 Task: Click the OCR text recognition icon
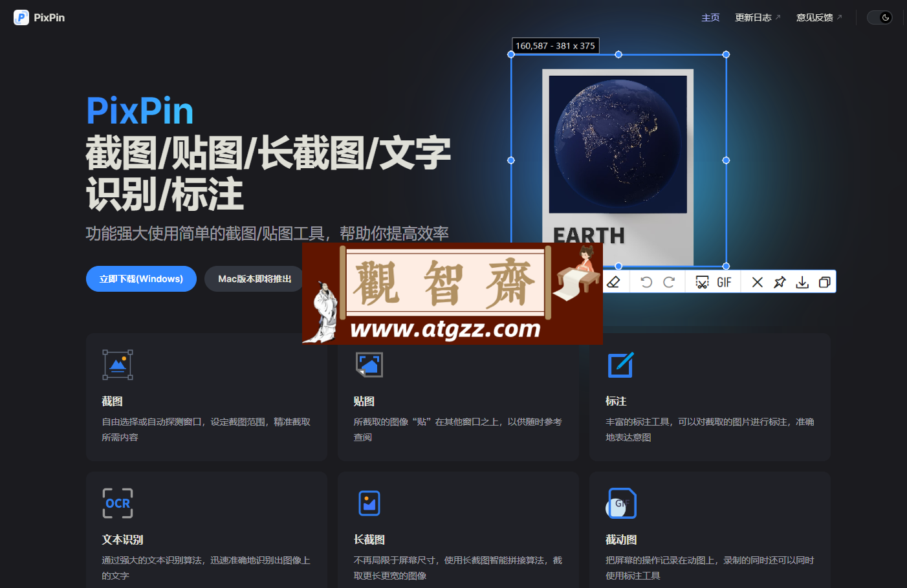click(x=118, y=503)
